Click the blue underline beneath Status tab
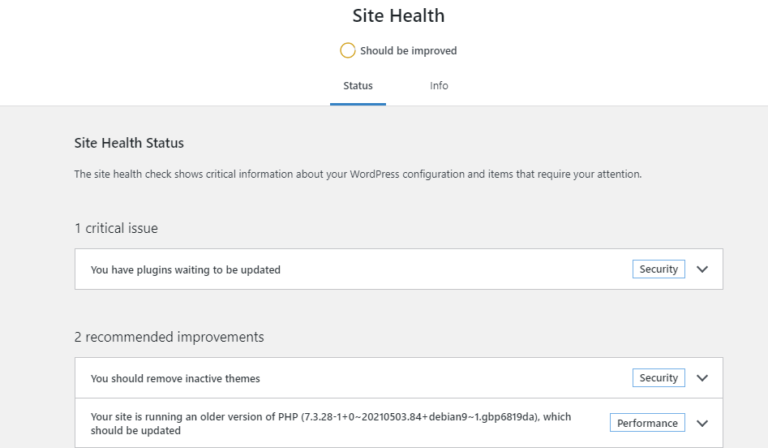Image resolution: width=768 pixels, height=448 pixels. pos(358,104)
